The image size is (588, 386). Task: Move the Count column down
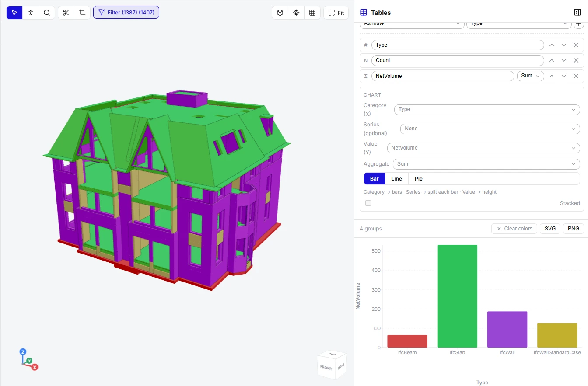pyautogui.click(x=564, y=60)
